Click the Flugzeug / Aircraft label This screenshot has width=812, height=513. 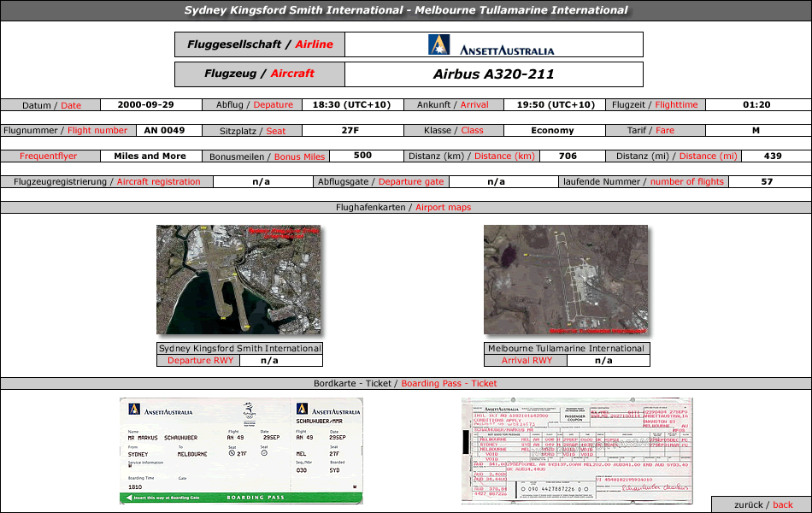[260, 74]
